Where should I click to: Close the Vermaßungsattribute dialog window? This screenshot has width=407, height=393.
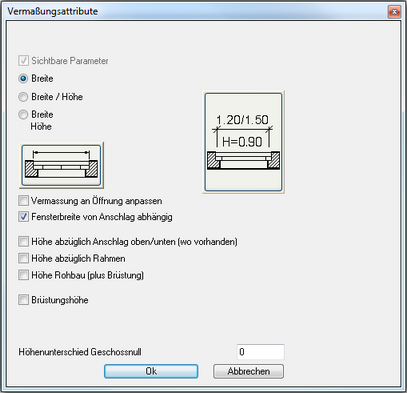click(394, 12)
